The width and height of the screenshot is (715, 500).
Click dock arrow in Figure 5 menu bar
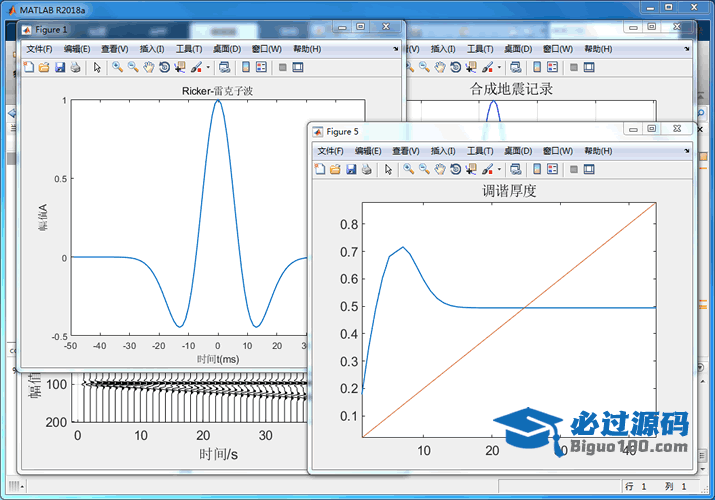(x=686, y=150)
